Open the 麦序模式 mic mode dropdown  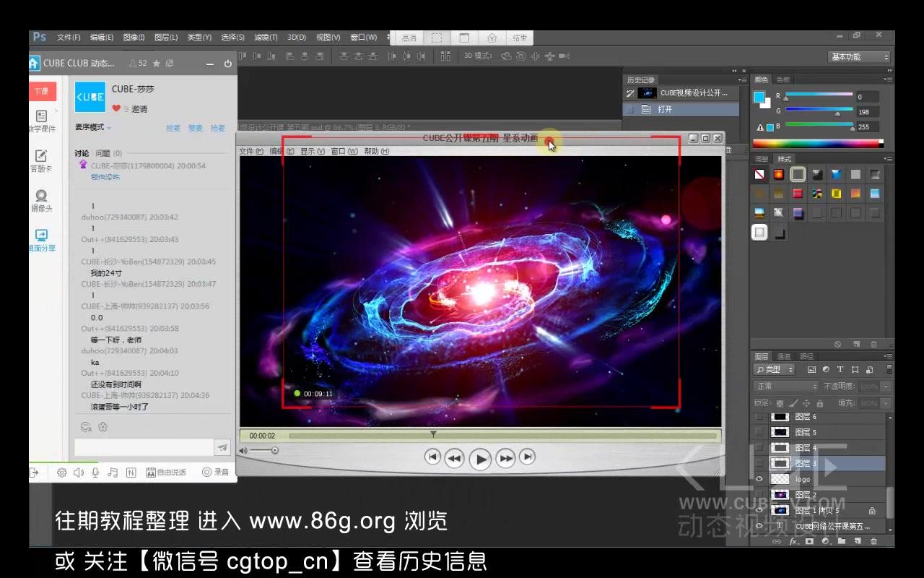point(93,128)
